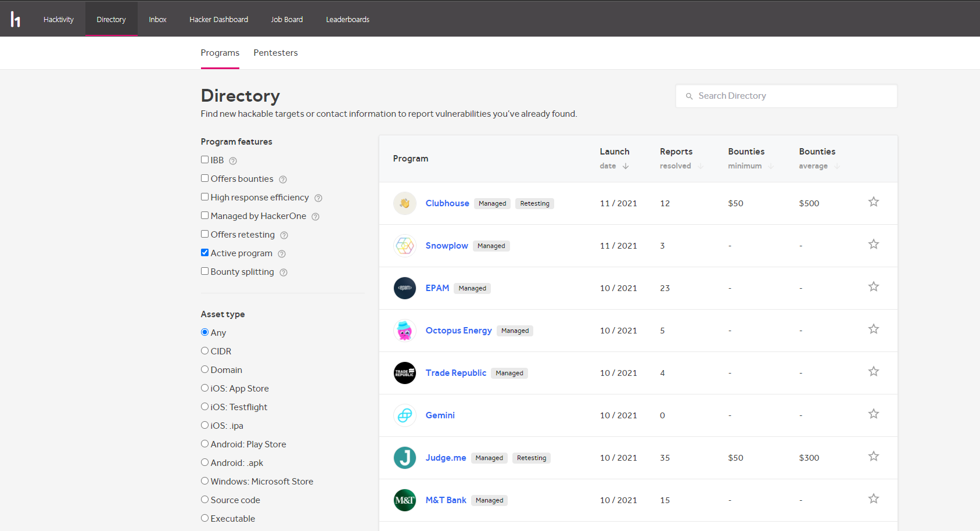The height and width of the screenshot is (531, 980).
Task: Select iOS: Testflight asset type
Action: click(x=204, y=407)
